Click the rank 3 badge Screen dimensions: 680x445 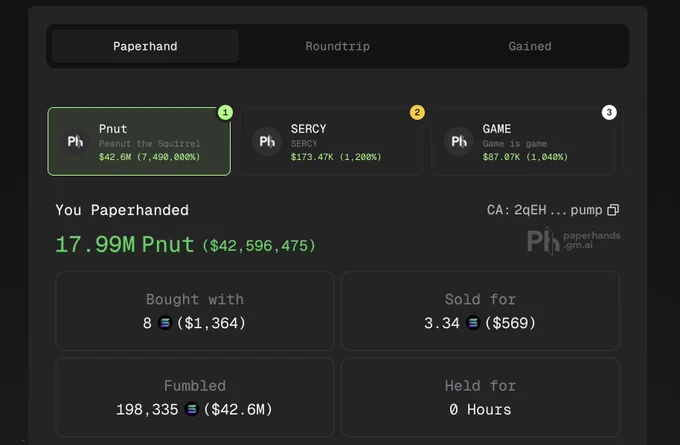pos(609,113)
